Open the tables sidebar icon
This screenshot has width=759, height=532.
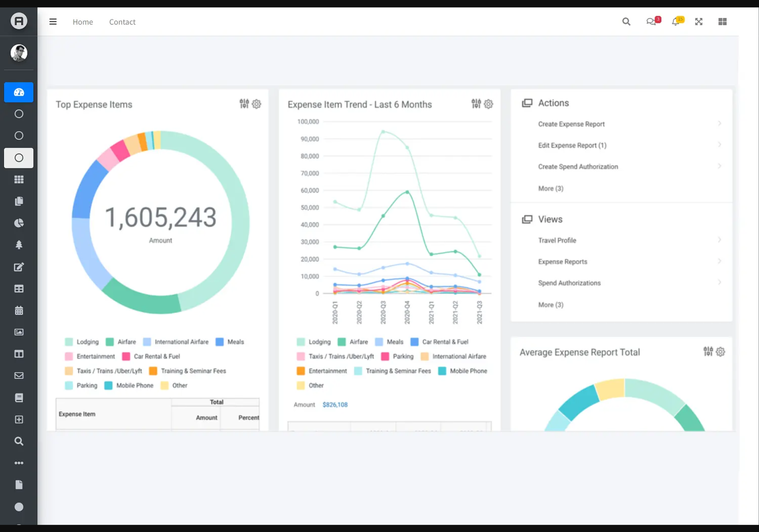coord(19,288)
